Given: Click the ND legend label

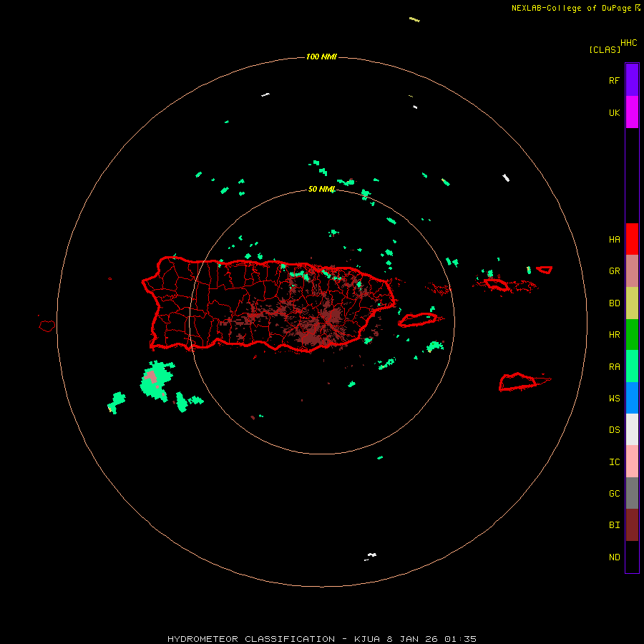Looking at the screenshot, I should click(x=614, y=557).
